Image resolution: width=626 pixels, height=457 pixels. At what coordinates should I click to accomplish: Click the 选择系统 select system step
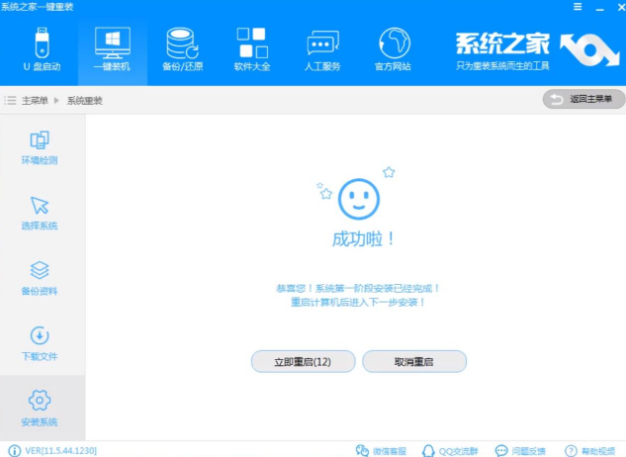pyautogui.click(x=40, y=212)
